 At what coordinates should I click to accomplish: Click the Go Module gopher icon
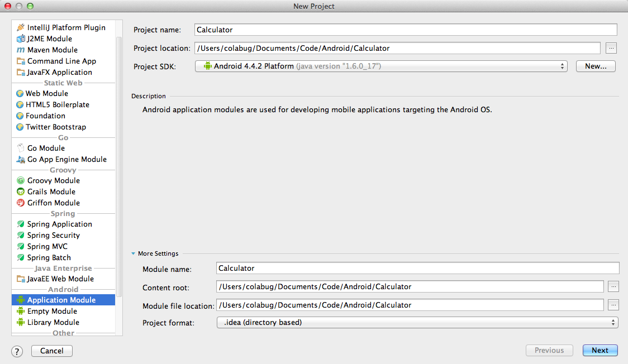point(21,148)
